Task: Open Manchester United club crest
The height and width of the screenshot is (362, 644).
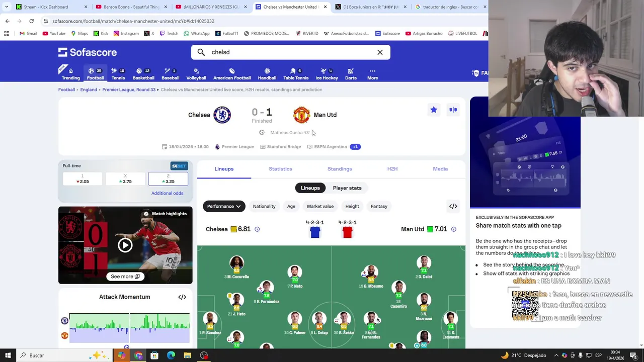Action: point(301,115)
